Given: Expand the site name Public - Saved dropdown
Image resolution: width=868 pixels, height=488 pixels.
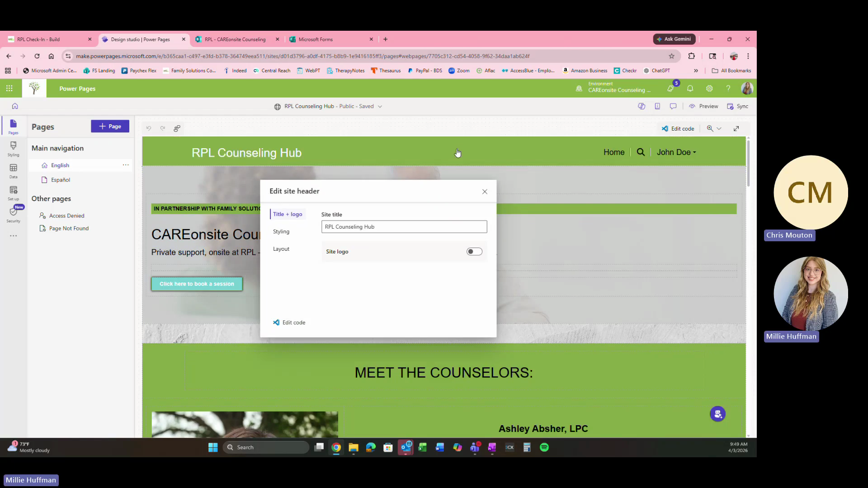Looking at the screenshot, I should point(380,106).
